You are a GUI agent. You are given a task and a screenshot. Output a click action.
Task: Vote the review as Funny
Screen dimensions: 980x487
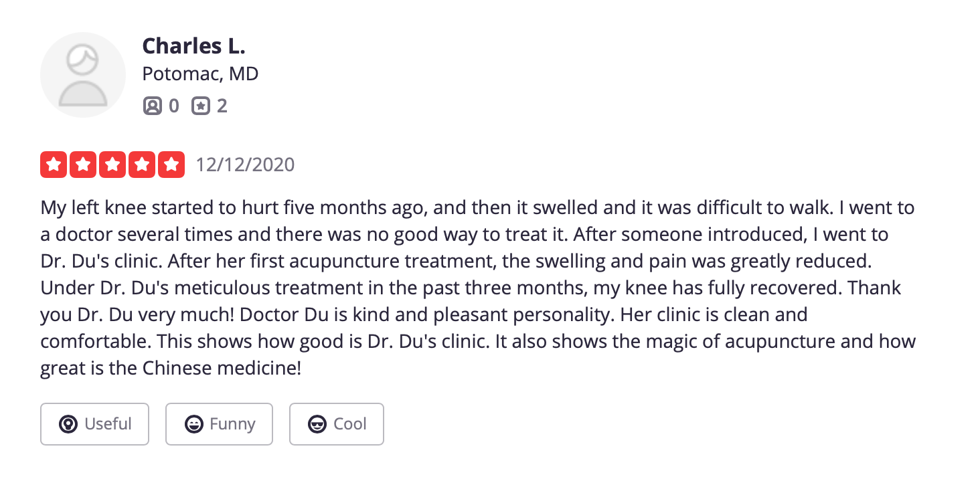pos(219,424)
